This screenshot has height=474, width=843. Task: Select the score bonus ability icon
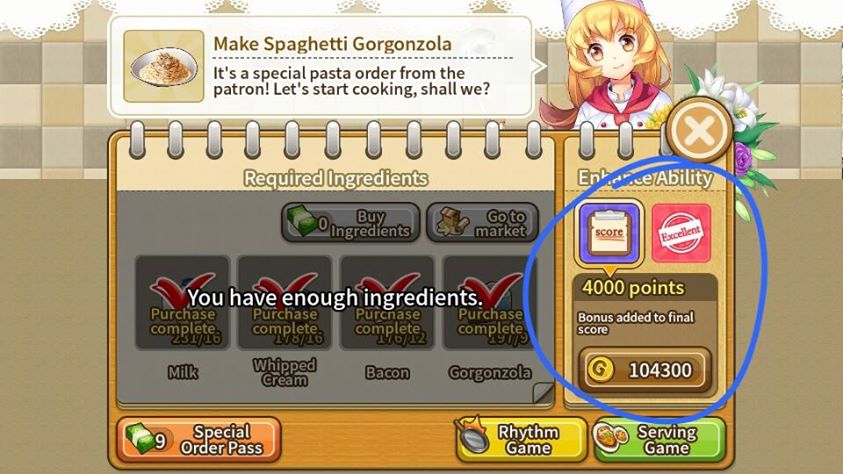pos(609,233)
